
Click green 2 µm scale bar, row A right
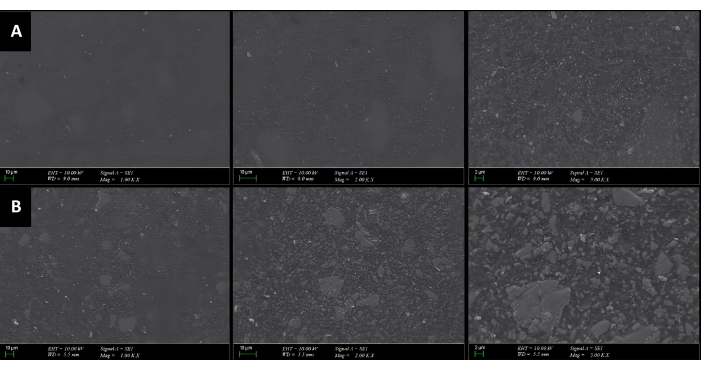click(479, 178)
